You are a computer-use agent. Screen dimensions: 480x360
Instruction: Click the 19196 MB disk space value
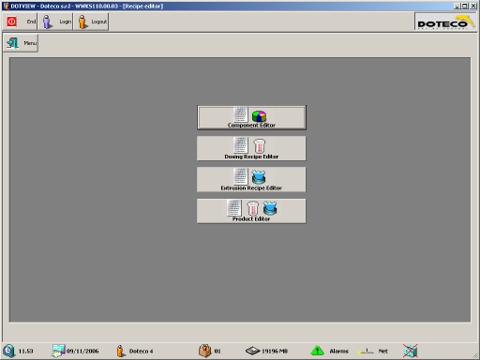[275, 351]
